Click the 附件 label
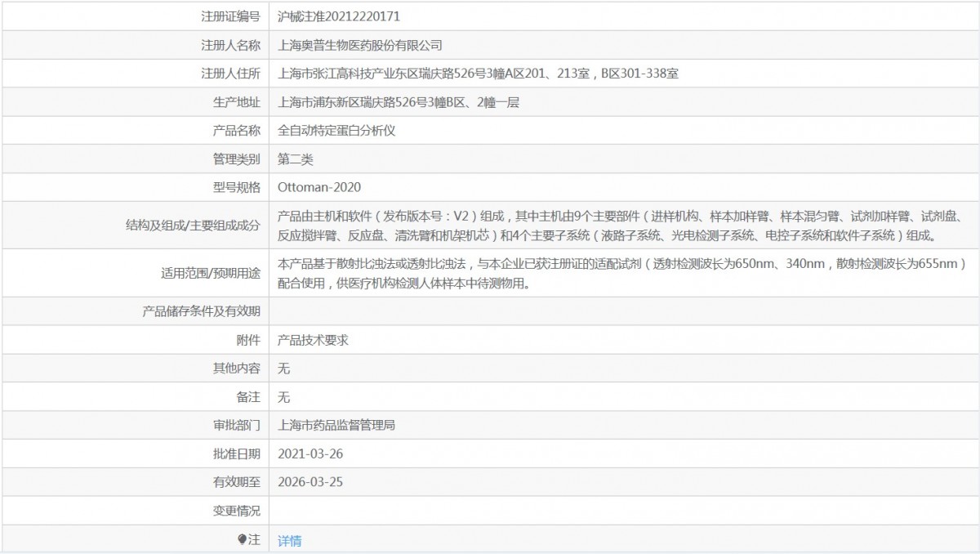Viewport: 980px width, 554px height. point(248,340)
